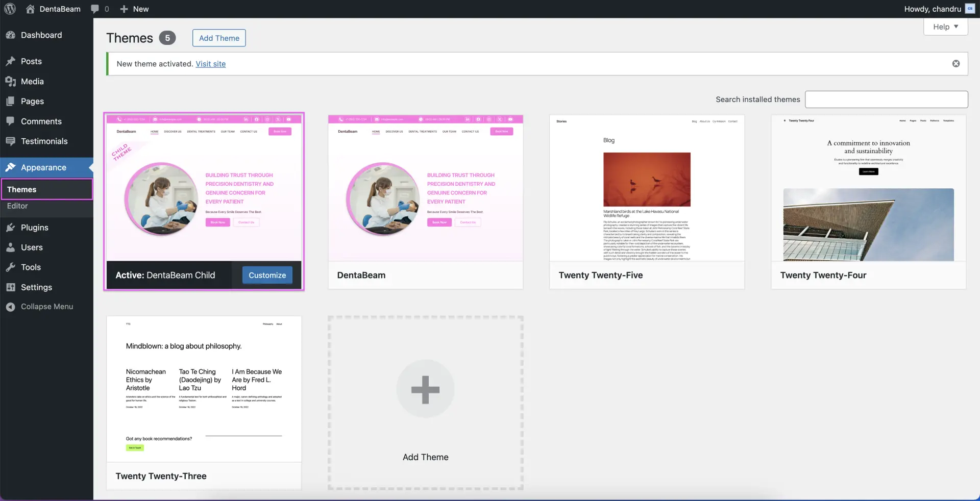The height and width of the screenshot is (501, 980).
Task: Focus the Search installed themes field
Action: (x=886, y=99)
